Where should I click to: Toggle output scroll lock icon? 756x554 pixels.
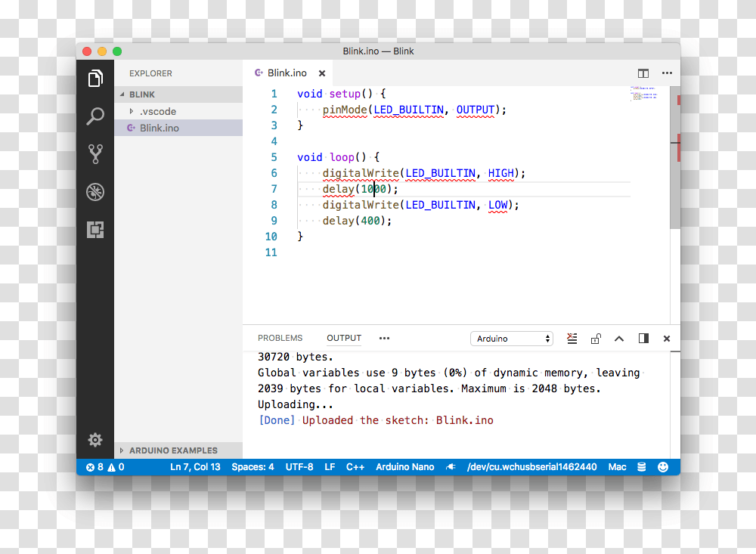(596, 339)
